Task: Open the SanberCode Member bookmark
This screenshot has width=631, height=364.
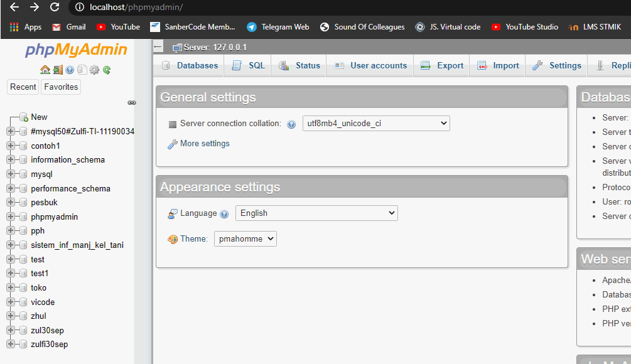Action: [193, 27]
